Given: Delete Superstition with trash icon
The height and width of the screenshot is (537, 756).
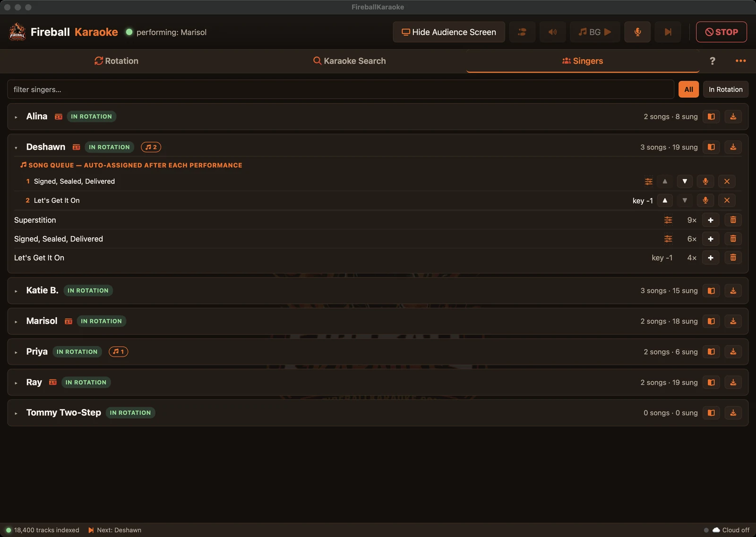Looking at the screenshot, I should point(733,220).
